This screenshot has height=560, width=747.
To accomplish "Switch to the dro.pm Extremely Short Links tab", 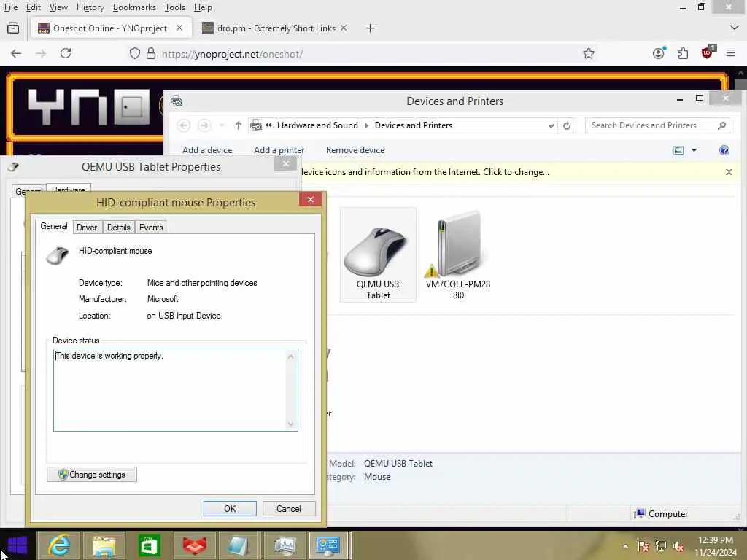I will (x=275, y=28).
